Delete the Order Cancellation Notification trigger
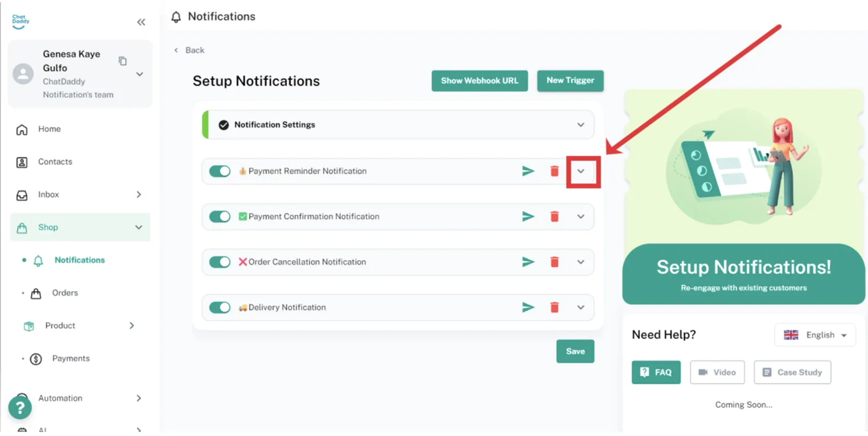The height and width of the screenshot is (436, 868). tap(554, 262)
